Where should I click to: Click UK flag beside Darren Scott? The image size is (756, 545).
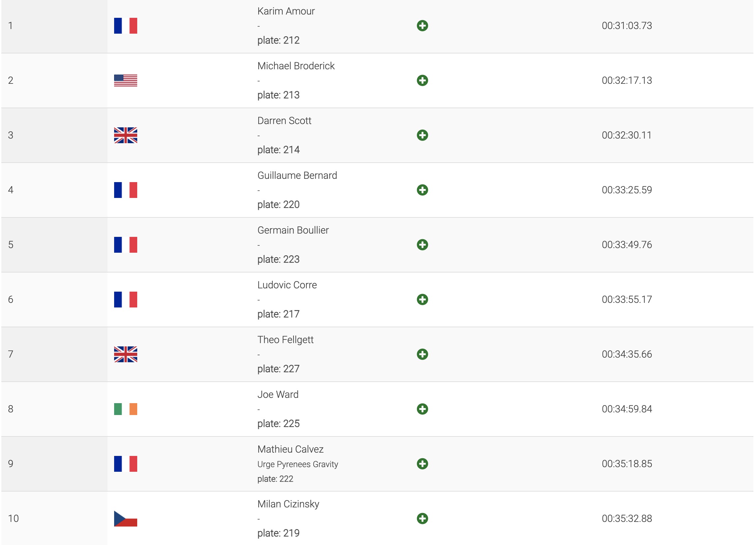(x=125, y=135)
